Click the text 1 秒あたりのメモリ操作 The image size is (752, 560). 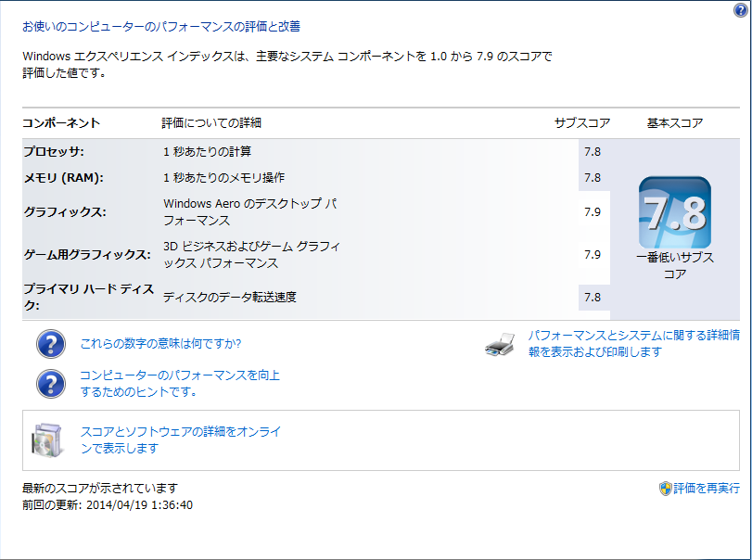(224, 178)
